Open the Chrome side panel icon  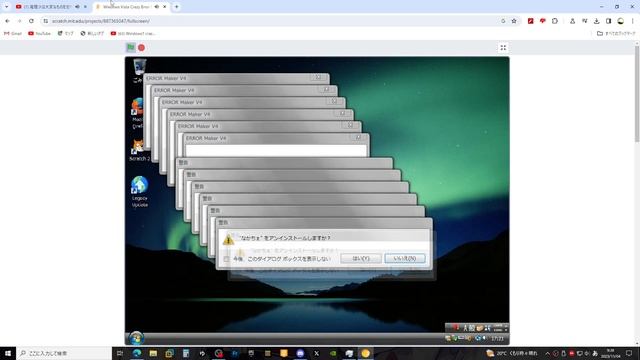click(608, 21)
